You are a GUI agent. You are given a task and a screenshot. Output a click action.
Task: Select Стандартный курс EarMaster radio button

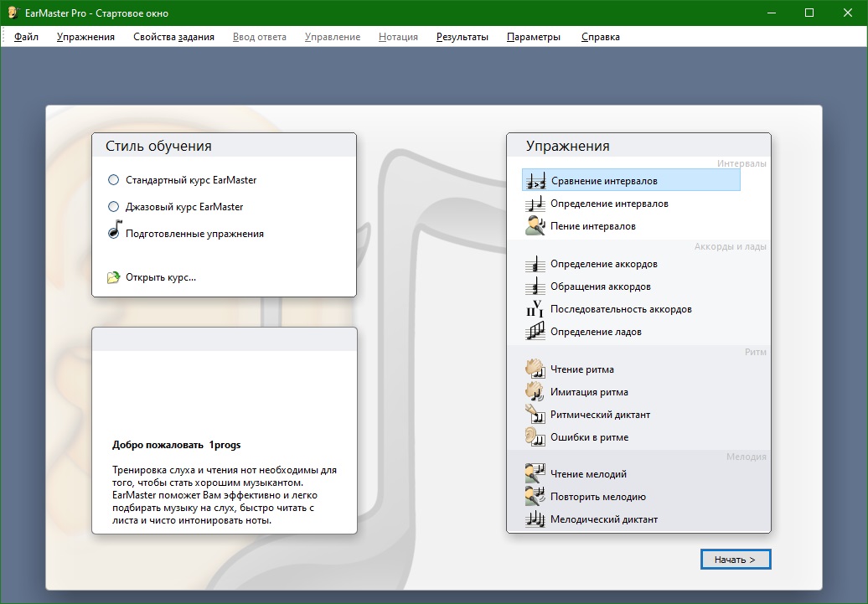(x=113, y=180)
